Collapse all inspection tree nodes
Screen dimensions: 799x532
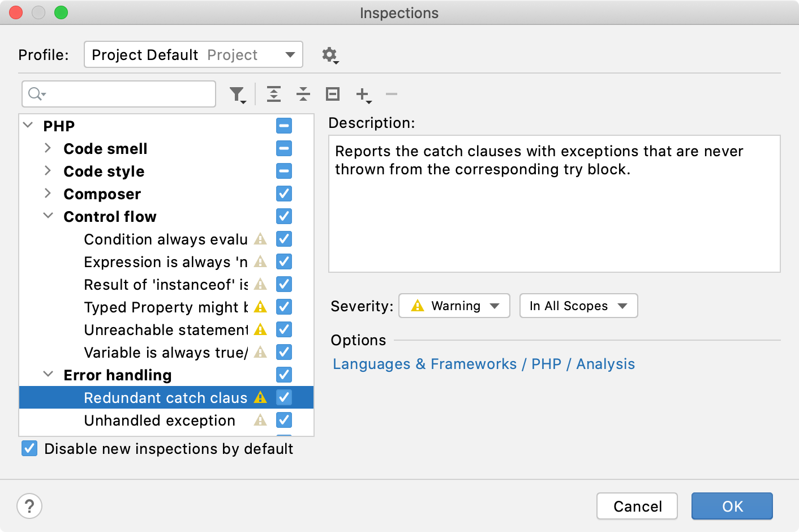point(303,94)
